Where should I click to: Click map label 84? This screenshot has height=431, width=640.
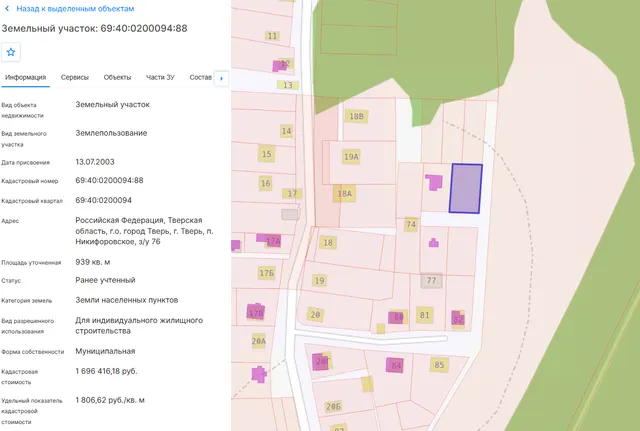coord(396,366)
